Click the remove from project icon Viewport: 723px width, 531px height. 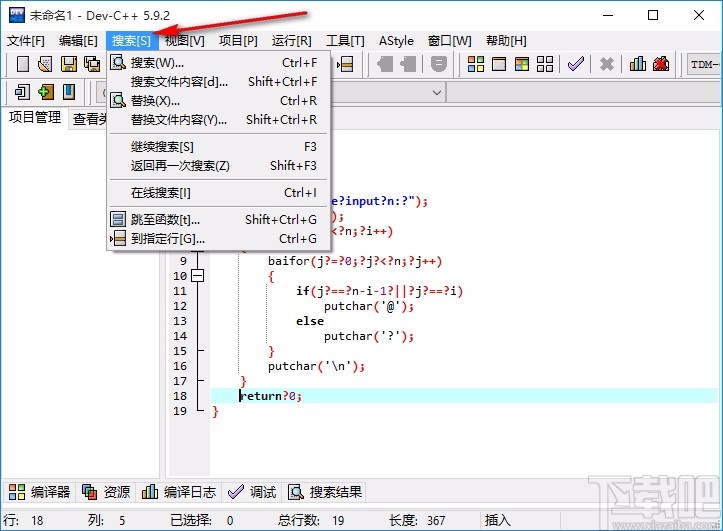point(69,92)
